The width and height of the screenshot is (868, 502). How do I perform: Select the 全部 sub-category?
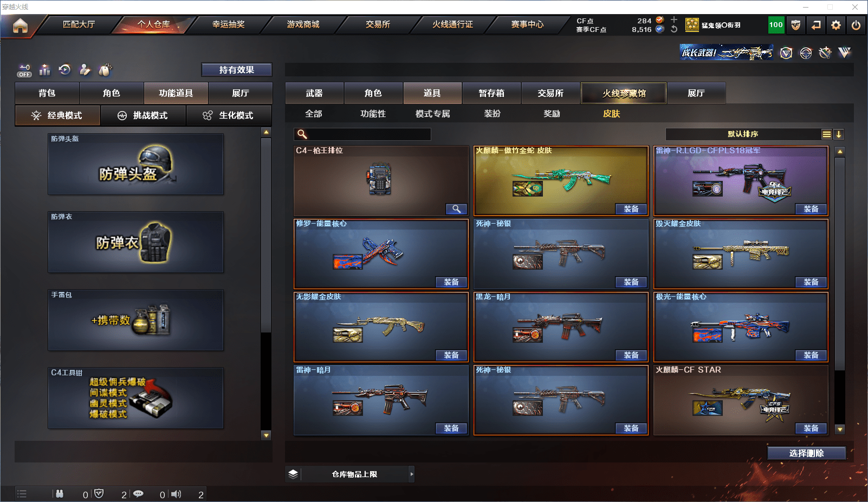(314, 114)
